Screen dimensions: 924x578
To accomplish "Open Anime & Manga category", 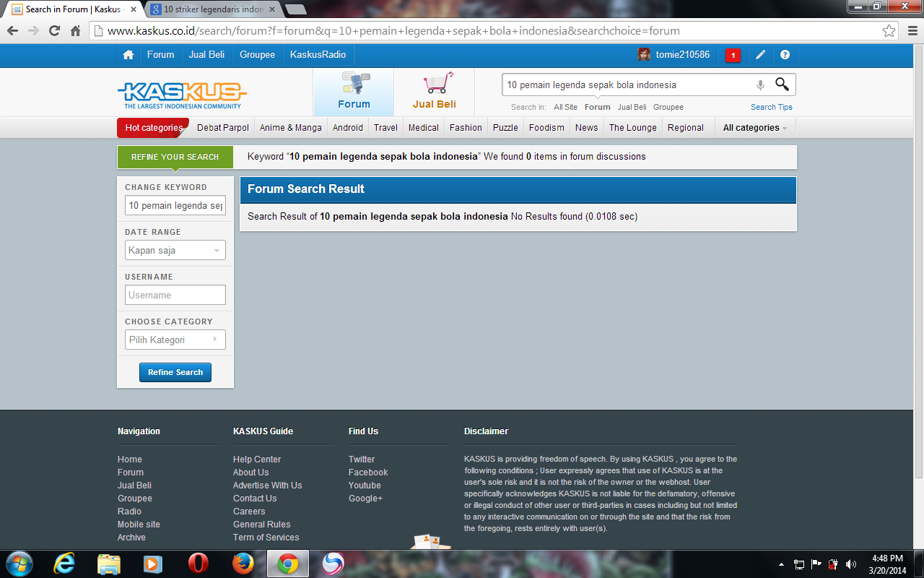I will tap(291, 128).
